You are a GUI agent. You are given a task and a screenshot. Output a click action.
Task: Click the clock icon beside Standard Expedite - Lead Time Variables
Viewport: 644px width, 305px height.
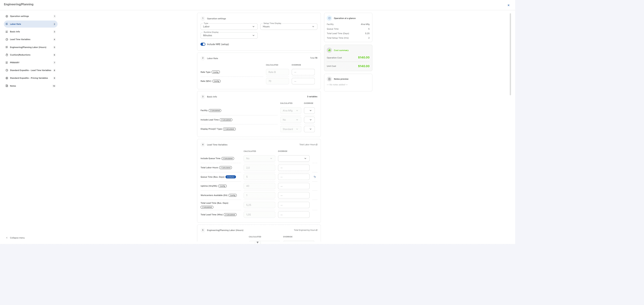click(7, 70)
